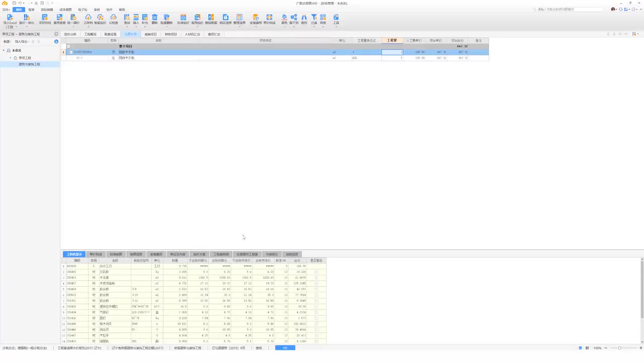Viewport: 644px width, 362px height.
Task: Click the 综合合价 column header
Action: pyautogui.click(x=457, y=40)
